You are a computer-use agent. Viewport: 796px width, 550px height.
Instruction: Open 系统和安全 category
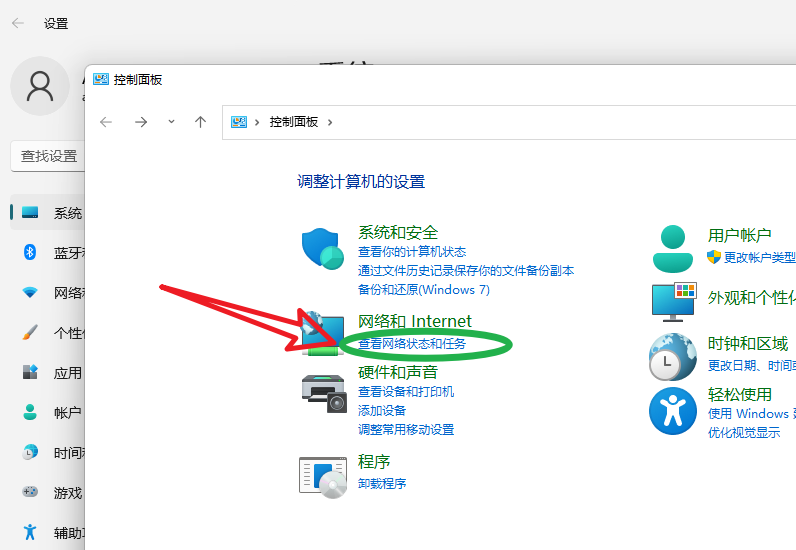[x=397, y=233]
